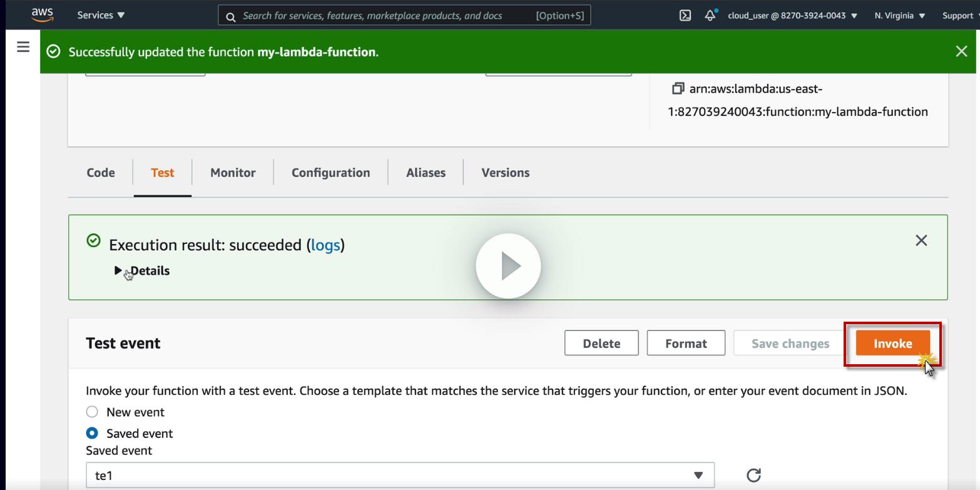Click the orange Invoke button
Screen dimensions: 980x490
(x=892, y=344)
